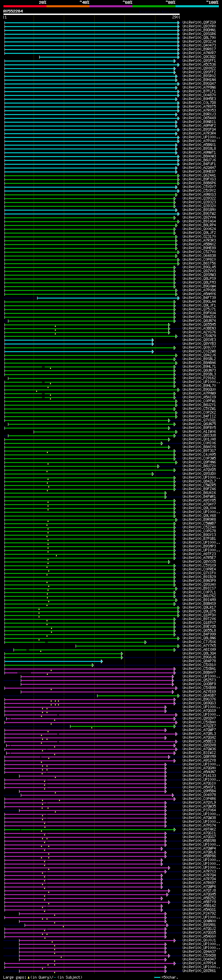Screen dimensions: 222x980
Task: Select hit UniRef100_B9DHN1
Action: pyautogui.click(x=199, y=30)
